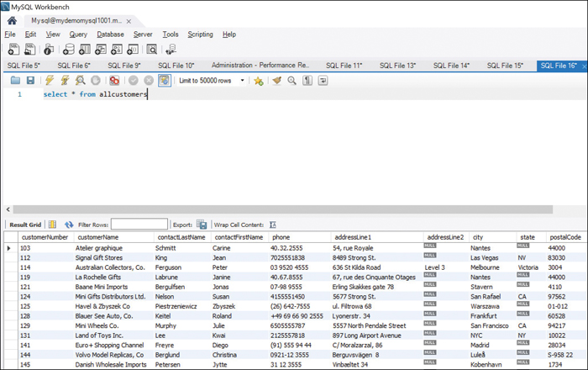Close the Mysql@mydemomysql1001 connection tab
This screenshot has height=370, width=588.
point(129,21)
